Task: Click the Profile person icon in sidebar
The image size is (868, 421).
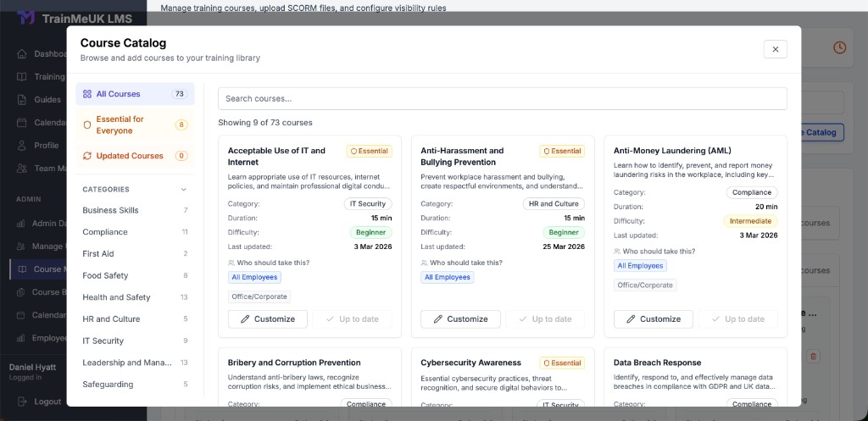Action: (21, 146)
